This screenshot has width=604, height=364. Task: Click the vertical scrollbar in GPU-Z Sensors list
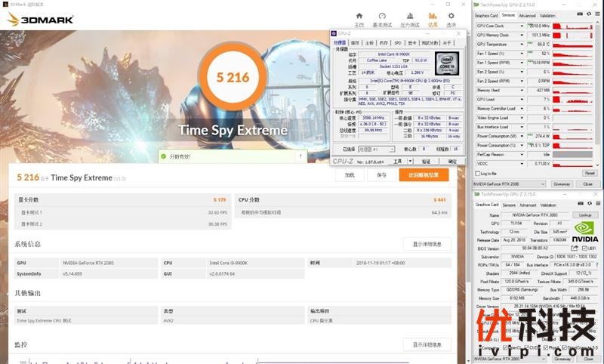(597, 94)
